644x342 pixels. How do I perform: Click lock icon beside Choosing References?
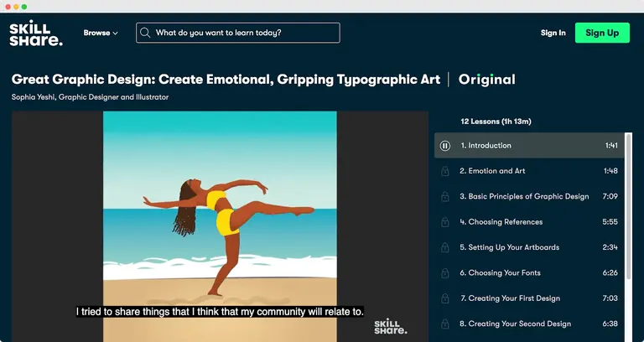pos(444,221)
